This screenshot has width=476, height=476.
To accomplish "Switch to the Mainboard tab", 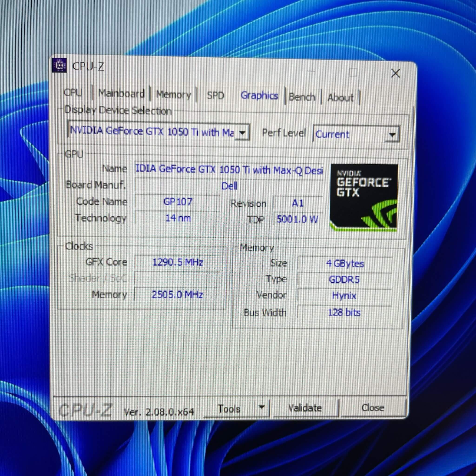I will (121, 93).
